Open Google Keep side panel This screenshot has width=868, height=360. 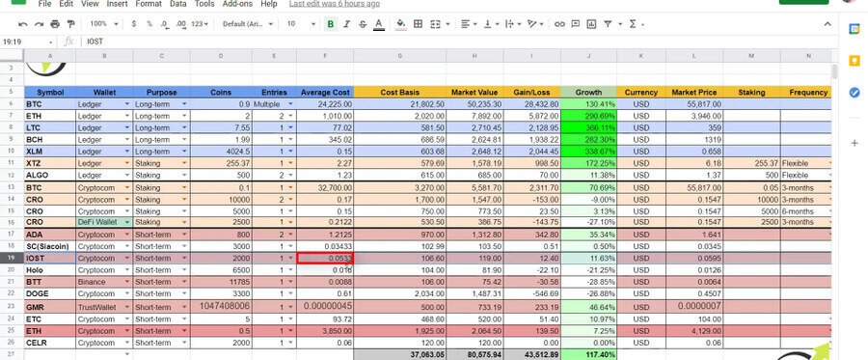tap(854, 61)
